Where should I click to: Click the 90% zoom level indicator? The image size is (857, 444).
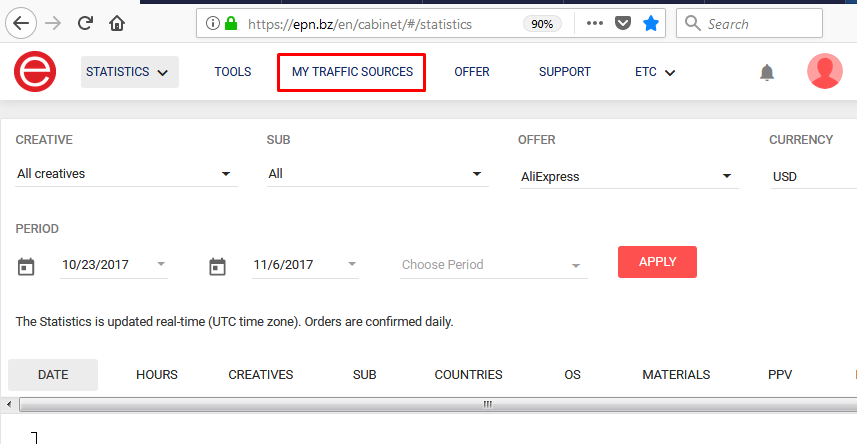coord(542,24)
